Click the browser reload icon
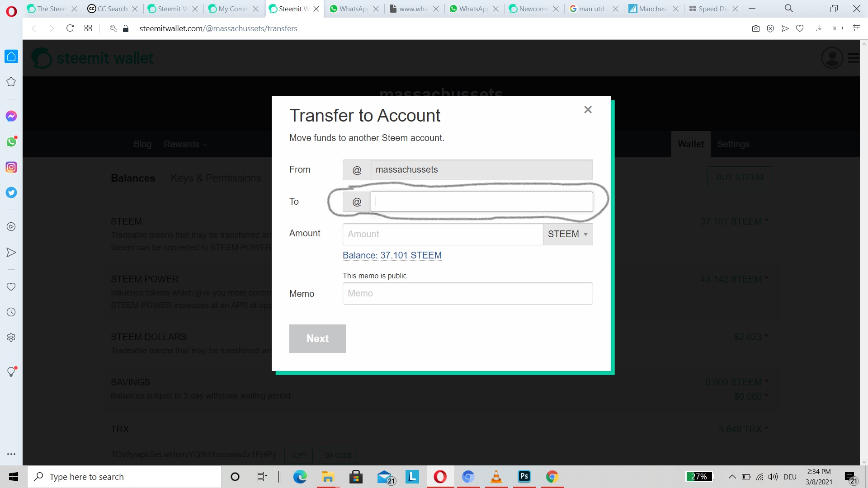This screenshot has height=488, width=868. 70,28
